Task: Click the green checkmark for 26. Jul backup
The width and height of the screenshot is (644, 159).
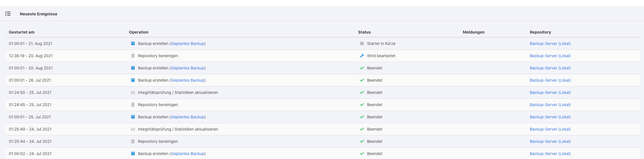Action: click(x=362, y=80)
